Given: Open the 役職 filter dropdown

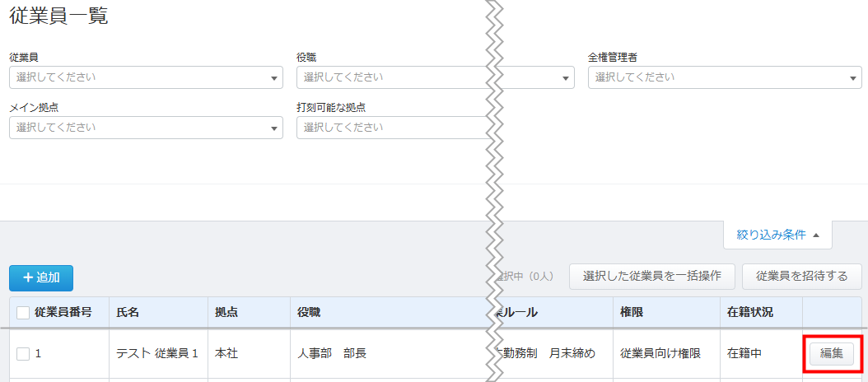Looking at the screenshot, I should pos(391,77).
